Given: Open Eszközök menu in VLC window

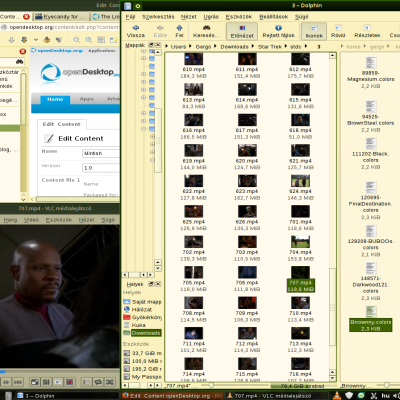Looking at the screenshot, I should (59, 220).
